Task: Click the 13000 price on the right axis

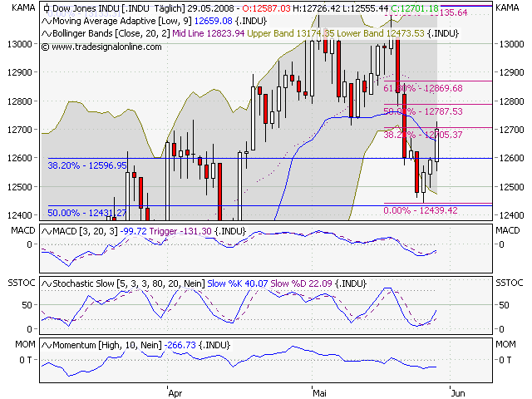Action: [512, 44]
